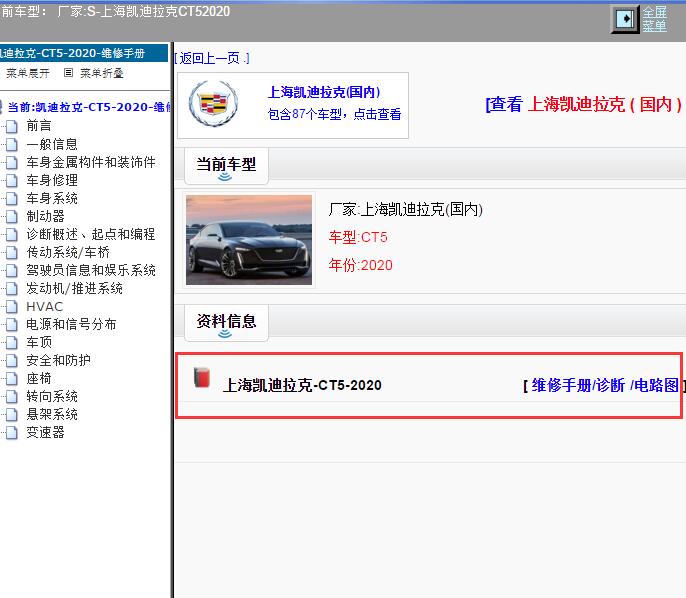This screenshot has width=686, height=598.
Task: Open the 悬架系统 tree item
Action: click(x=52, y=414)
